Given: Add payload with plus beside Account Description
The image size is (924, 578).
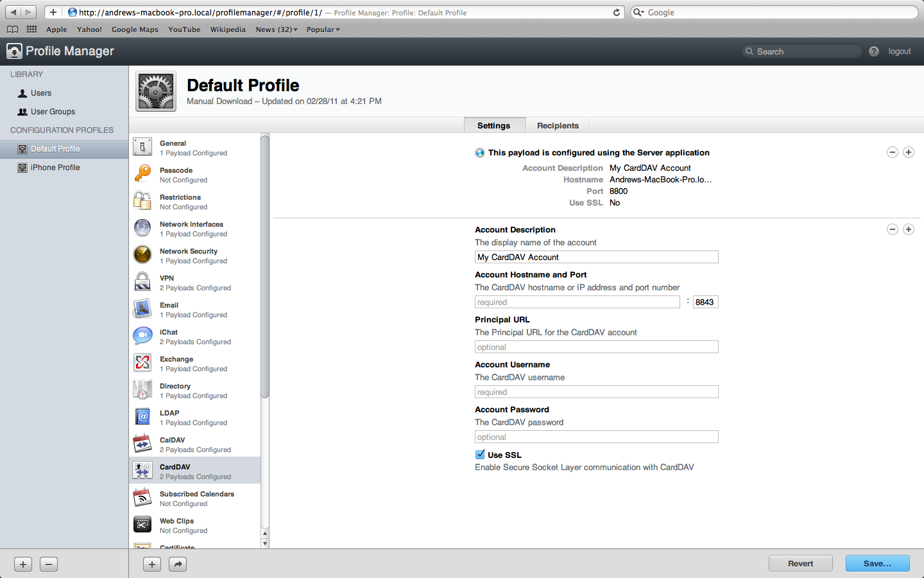Looking at the screenshot, I should (x=909, y=229).
